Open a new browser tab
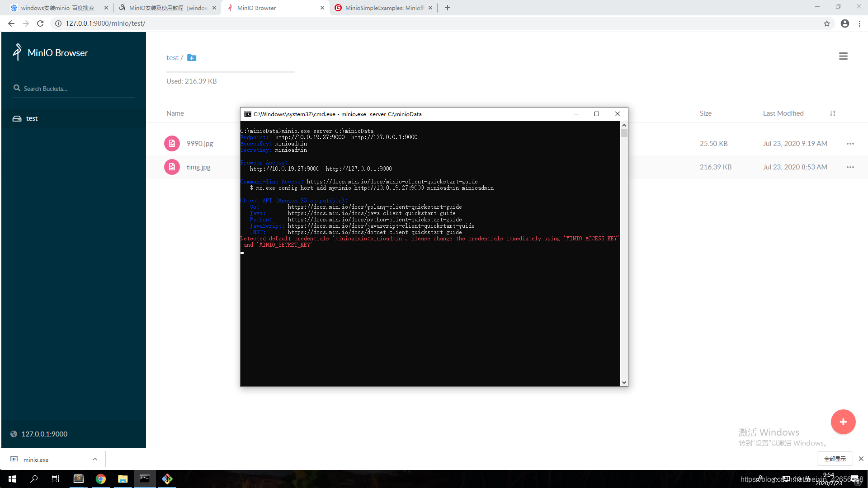Viewport: 868px width, 488px height. pyautogui.click(x=448, y=8)
